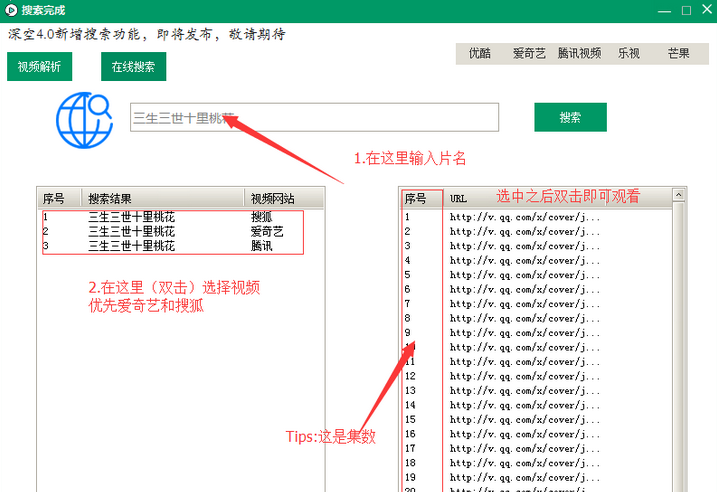
Task: Select search result row from 爱奇艺
Action: point(170,231)
